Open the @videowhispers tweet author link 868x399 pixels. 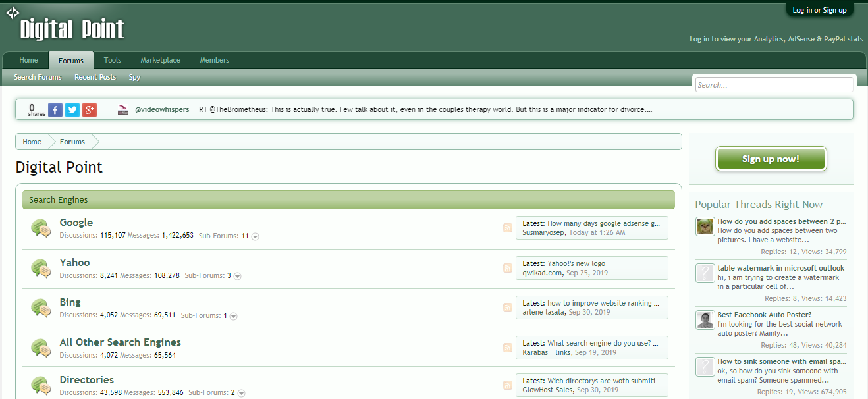161,109
